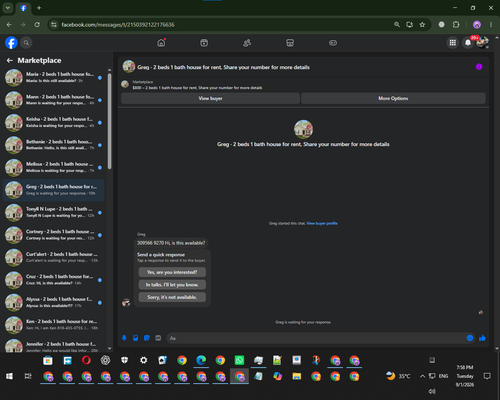Open Cruz's conversation in the list
The image size is (500, 400).
(53, 280)
